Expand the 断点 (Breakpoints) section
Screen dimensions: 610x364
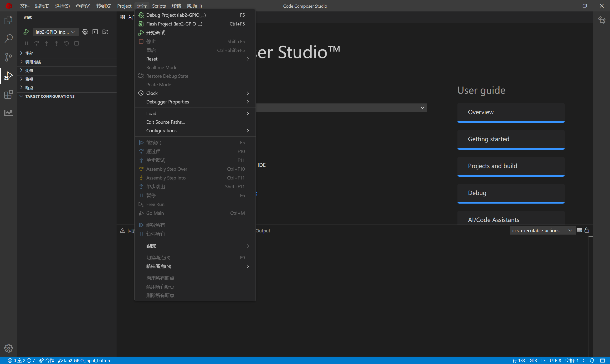29,87
